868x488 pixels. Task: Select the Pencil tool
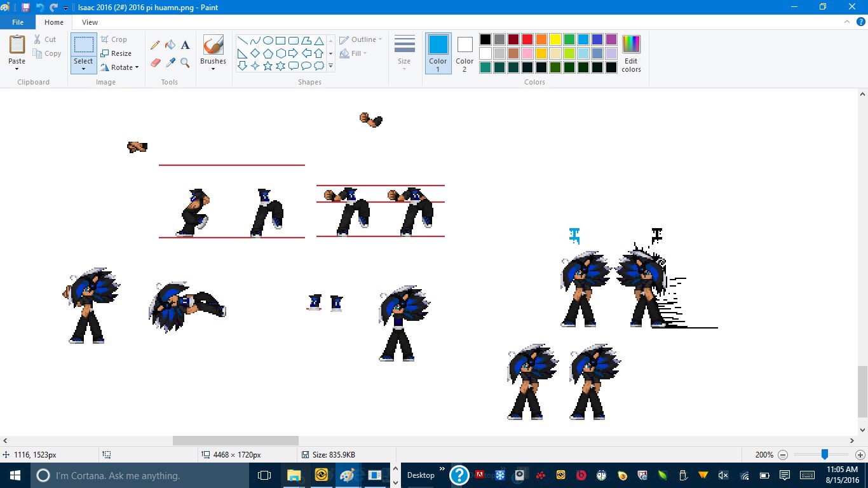(155, 45)
